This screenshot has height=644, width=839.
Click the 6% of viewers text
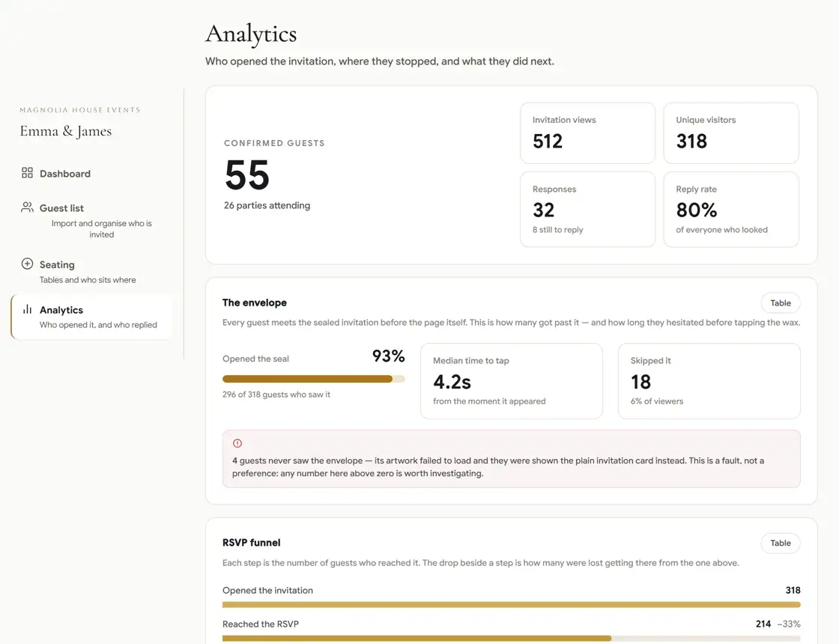pos(656,401)
